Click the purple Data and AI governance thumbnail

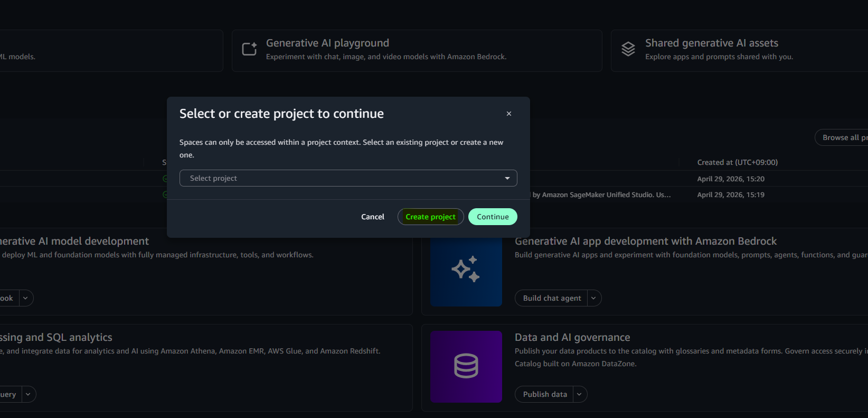tap(466, 367)
